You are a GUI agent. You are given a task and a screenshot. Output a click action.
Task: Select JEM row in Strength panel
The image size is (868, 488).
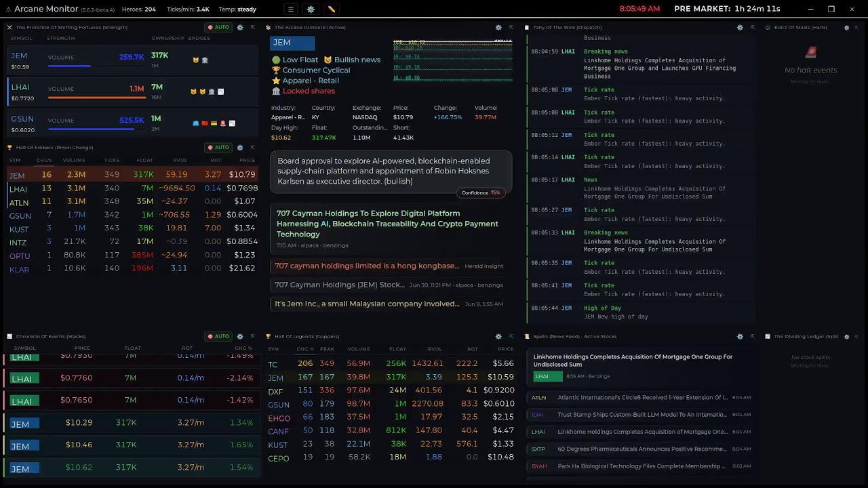tap(132, 61)
